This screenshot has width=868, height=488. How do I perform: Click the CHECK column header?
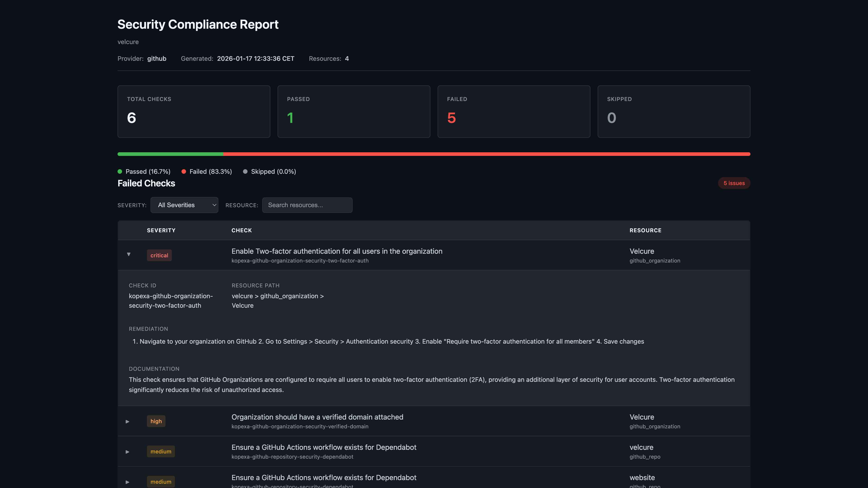pyautogui.click(x=242, y=230)
